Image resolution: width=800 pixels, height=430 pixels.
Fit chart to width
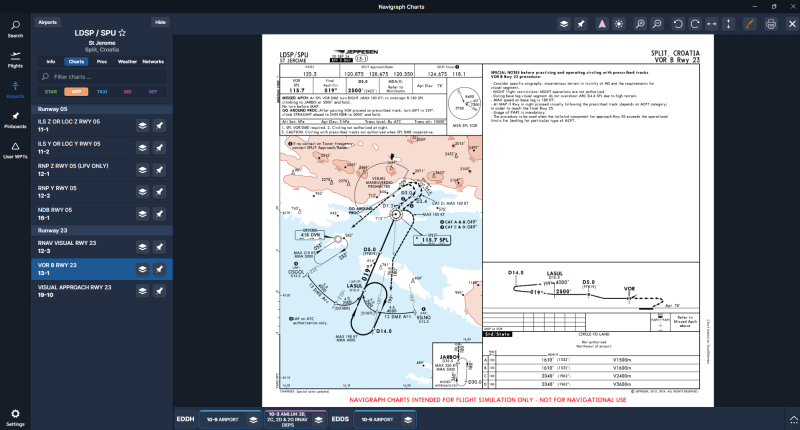coord(712,24)
